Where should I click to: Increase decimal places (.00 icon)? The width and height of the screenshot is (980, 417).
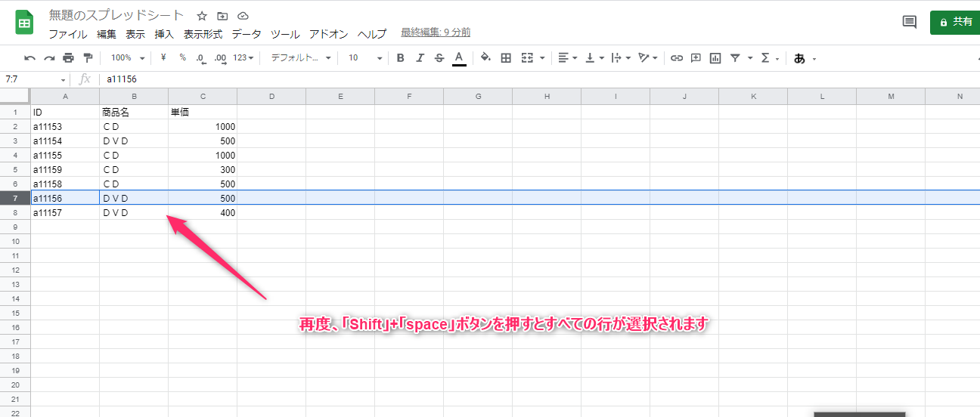220,58
